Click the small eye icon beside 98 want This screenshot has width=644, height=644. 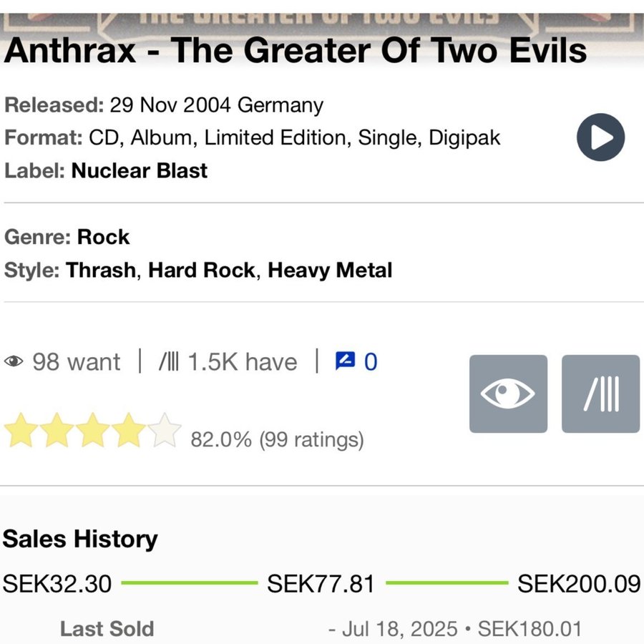(x=14, y=361)
